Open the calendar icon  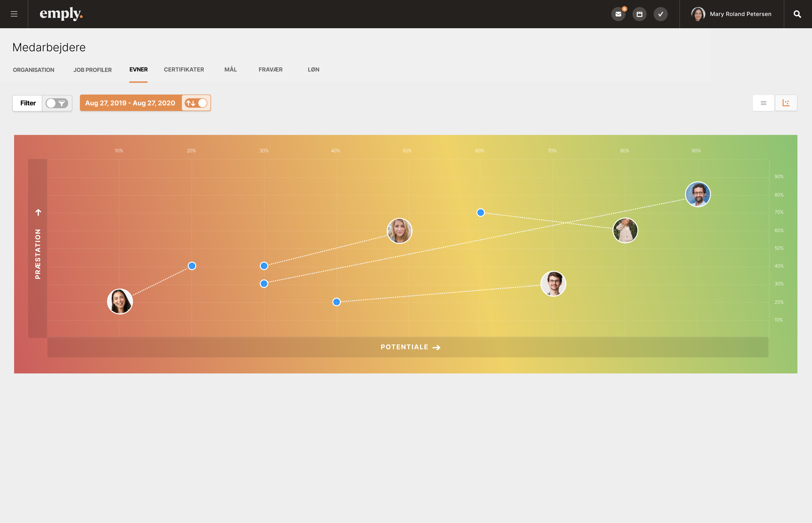pos(639,14)
